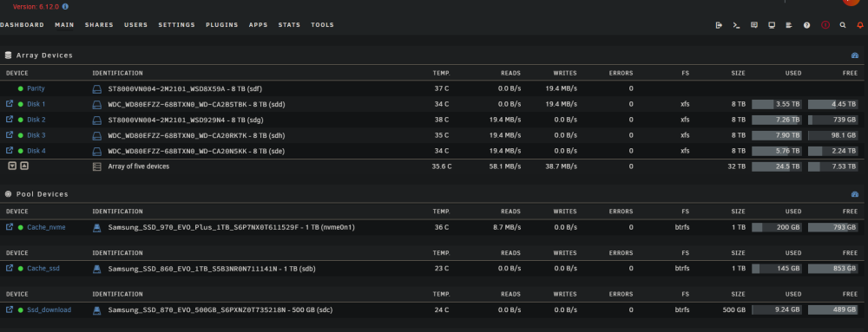Click the array icon beside Array of five devices
The width and height of the screenshot is (868, 332).
click(97, 166)
